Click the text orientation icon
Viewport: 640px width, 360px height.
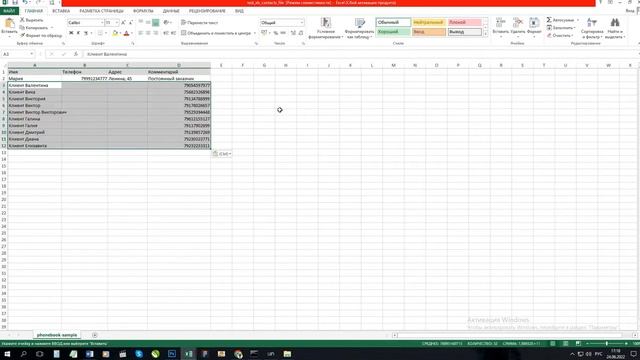[x=166, y=23]
